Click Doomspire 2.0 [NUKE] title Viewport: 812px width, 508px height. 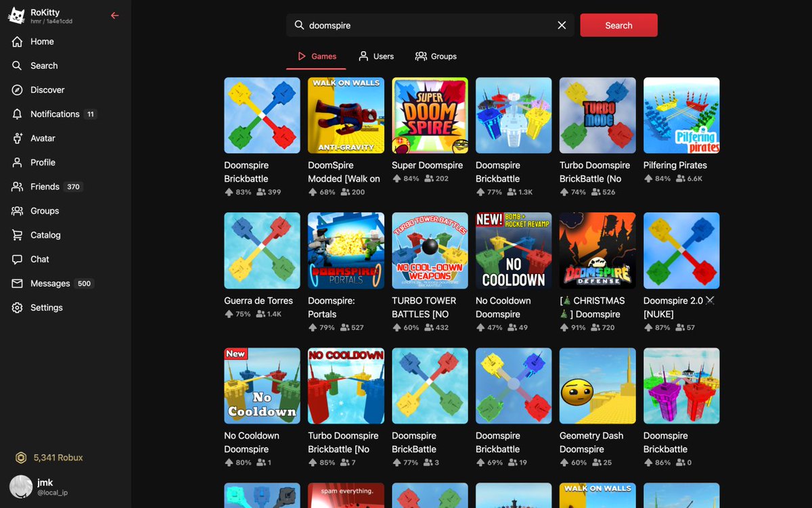pyautogui.click(x=679, y=307)
